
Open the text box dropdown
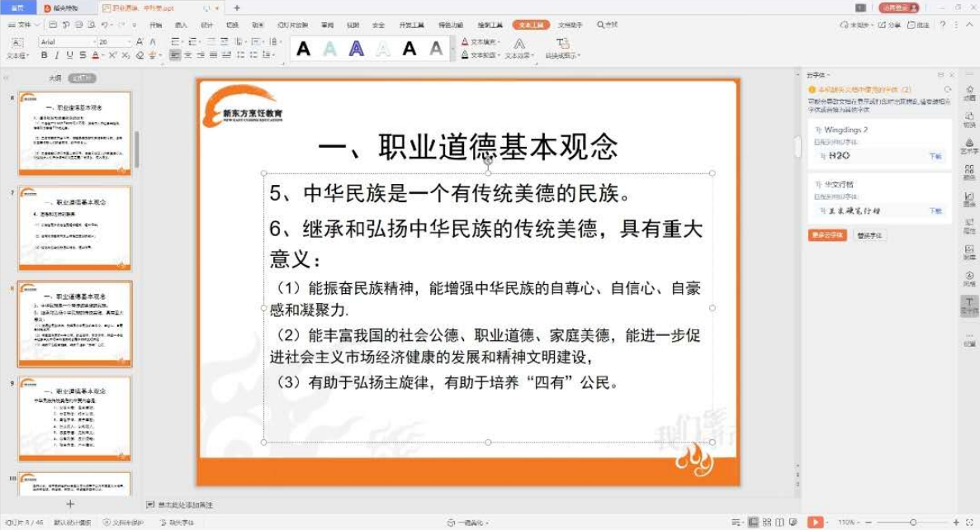(17, 48)
